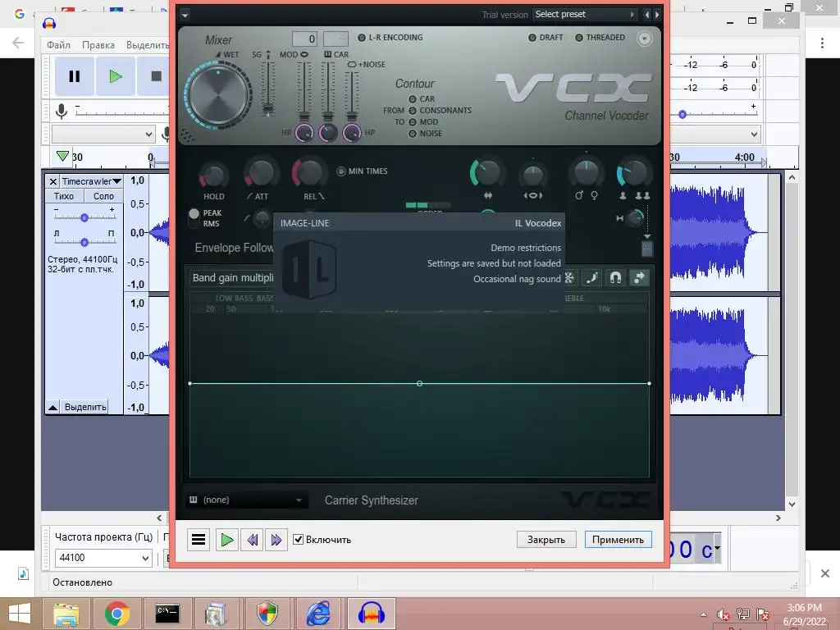Open the project rate 44100 combo box

103,558
